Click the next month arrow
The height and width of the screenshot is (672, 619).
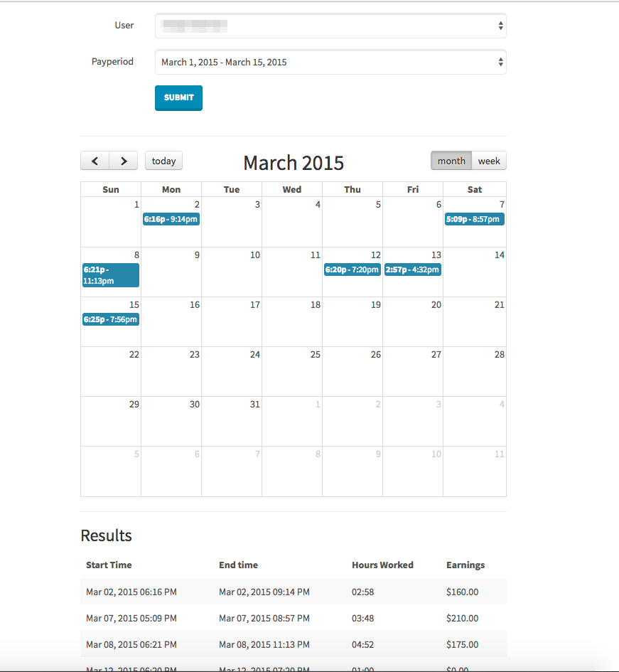coord(123,161)
